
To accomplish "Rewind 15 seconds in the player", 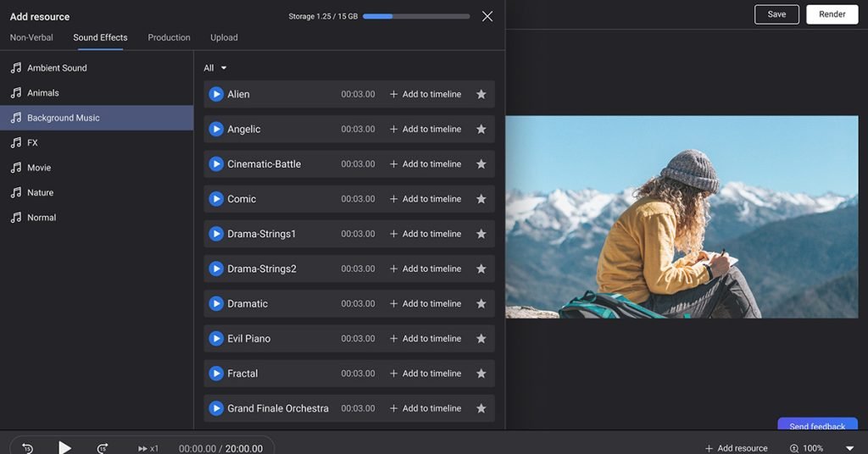I will (27, 448).
